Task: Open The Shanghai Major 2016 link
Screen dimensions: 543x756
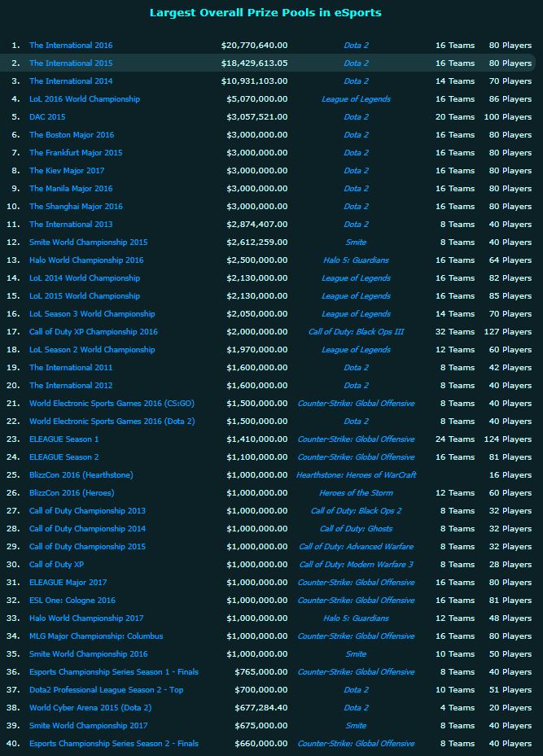Action: pyautogui.click(x=76, y=207)
